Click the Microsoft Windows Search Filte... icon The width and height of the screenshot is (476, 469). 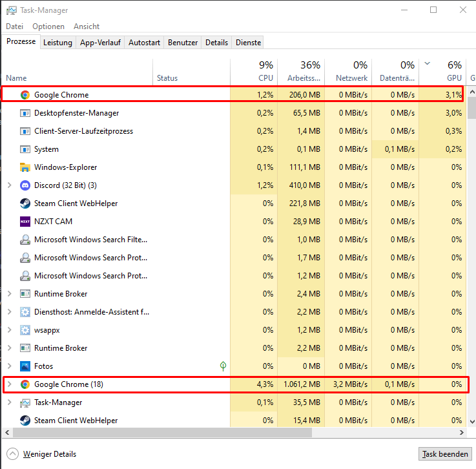[25, 240]
